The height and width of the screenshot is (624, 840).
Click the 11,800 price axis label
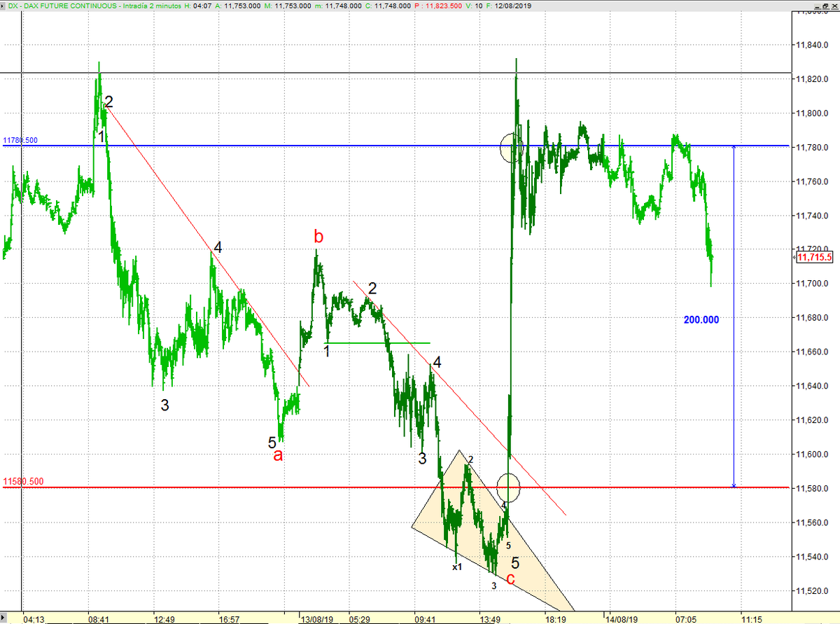pos(811,113)
